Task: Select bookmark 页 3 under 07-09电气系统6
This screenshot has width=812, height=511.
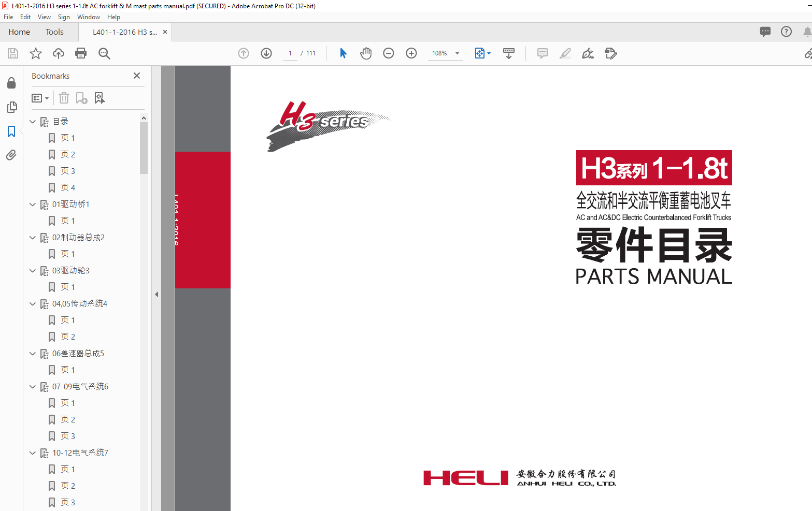Action: click(x=68, y=436)
